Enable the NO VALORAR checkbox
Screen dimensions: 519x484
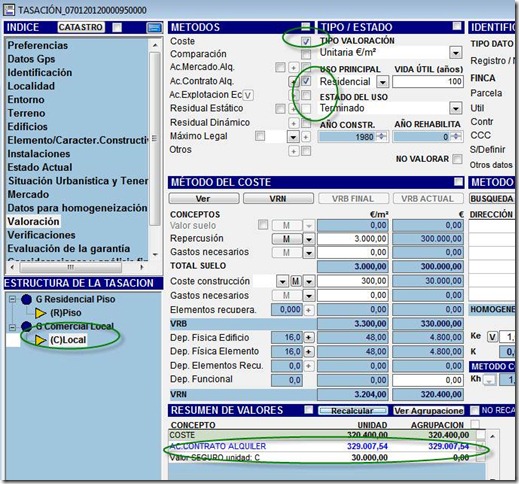(x=457, y=159)
